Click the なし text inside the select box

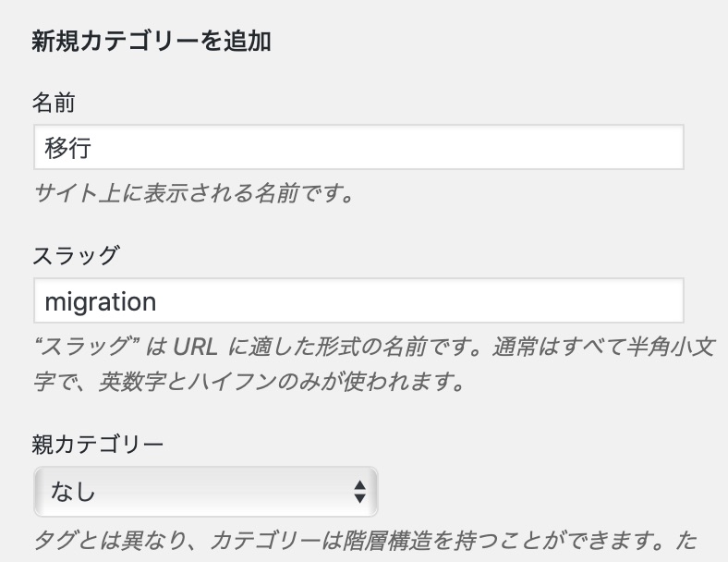click(x=73, y=492)
